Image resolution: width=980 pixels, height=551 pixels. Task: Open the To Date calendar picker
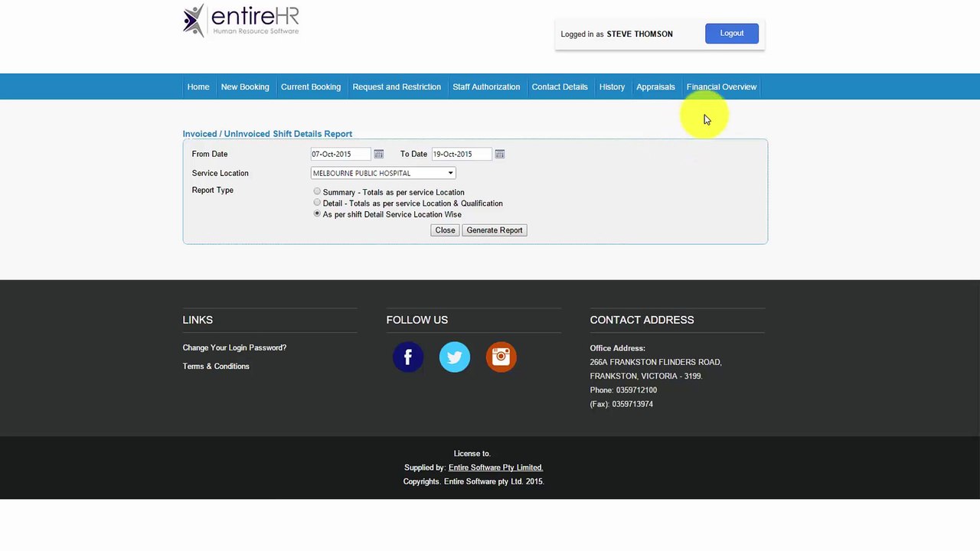click(x=499, y=154)
